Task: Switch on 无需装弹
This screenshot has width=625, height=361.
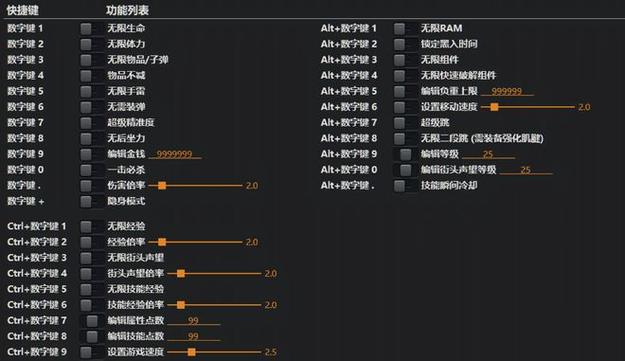Action: pyautogui.click(x=91, y=107)
